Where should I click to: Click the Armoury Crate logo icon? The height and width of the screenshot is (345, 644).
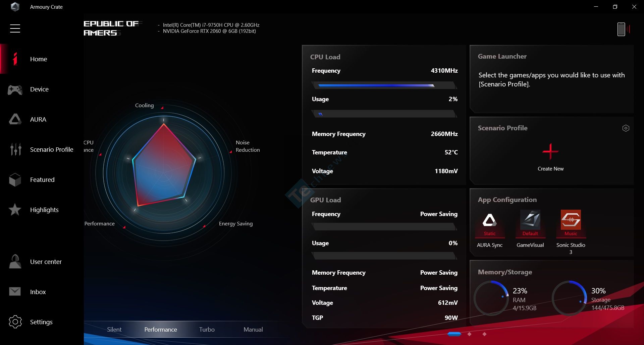(x=15, y=7)
